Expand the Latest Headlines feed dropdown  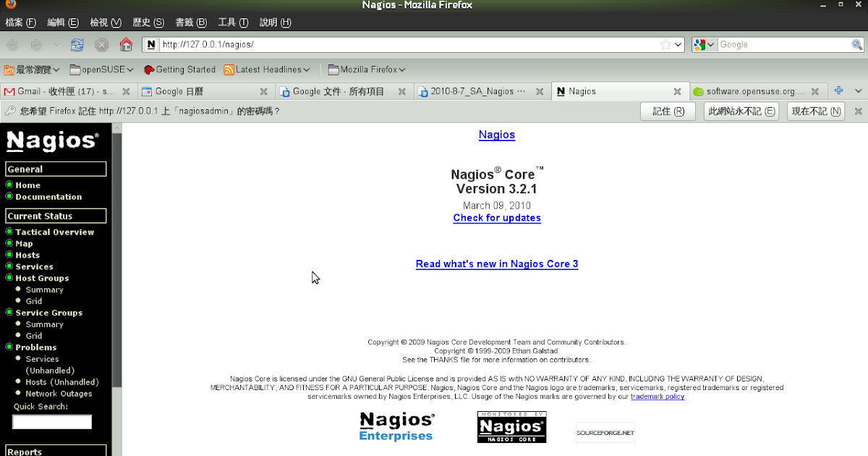(x=267, y=69)
